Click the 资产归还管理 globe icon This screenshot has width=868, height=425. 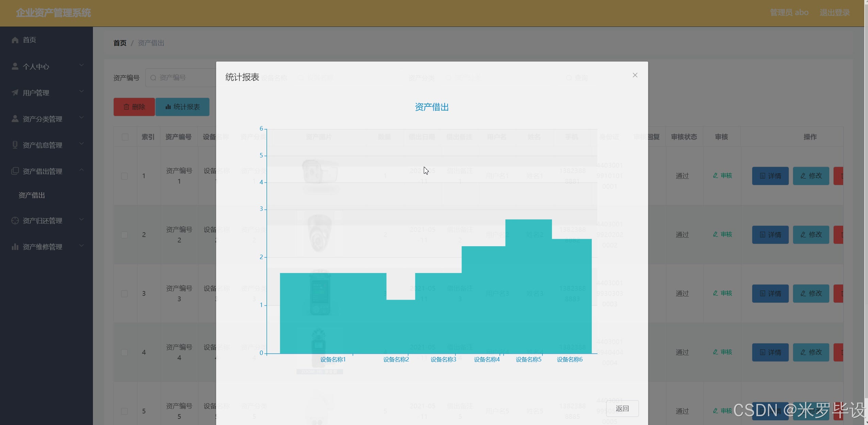pyautogui.click(x=15, y=220)
